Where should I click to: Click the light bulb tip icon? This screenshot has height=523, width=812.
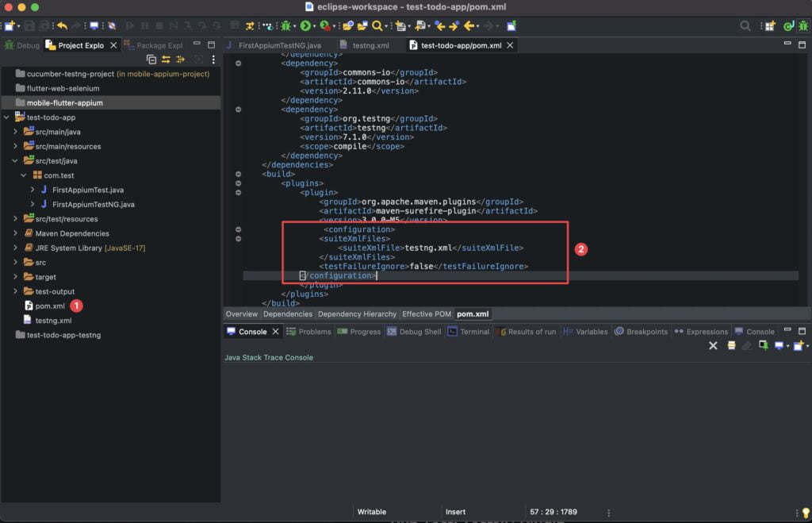click(806, 513)
